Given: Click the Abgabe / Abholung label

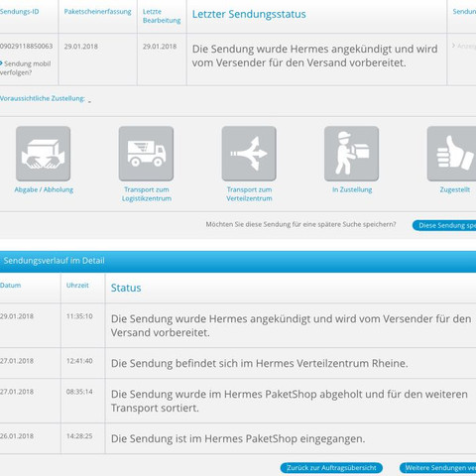Looking at the screenshot, I should coord(44,189).
